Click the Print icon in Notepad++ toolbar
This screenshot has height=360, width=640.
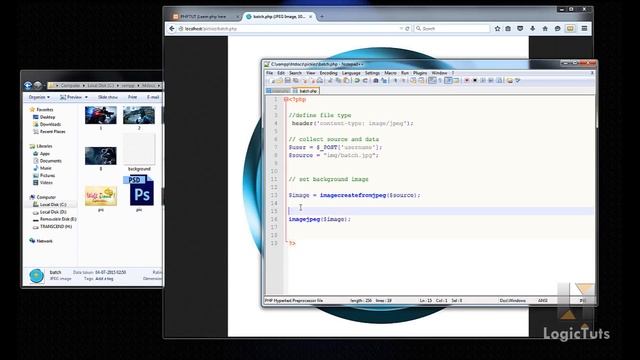(320, 81)
